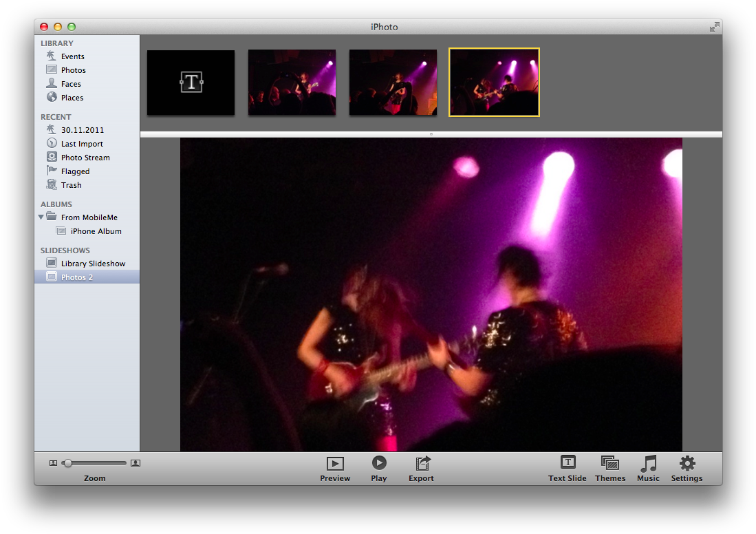Select Events in the sidebar

coord(72,56)
